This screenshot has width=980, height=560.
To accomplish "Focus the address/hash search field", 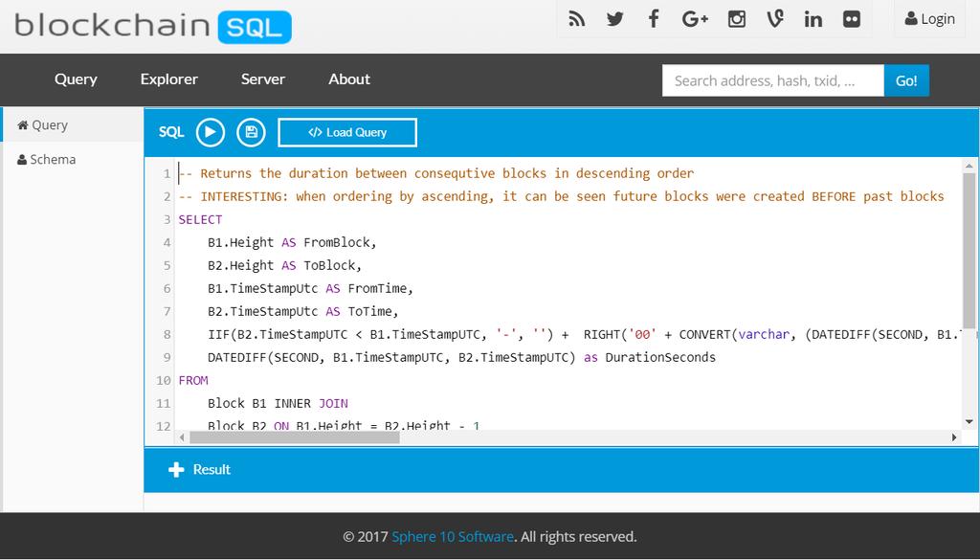I will coord(773,80).
